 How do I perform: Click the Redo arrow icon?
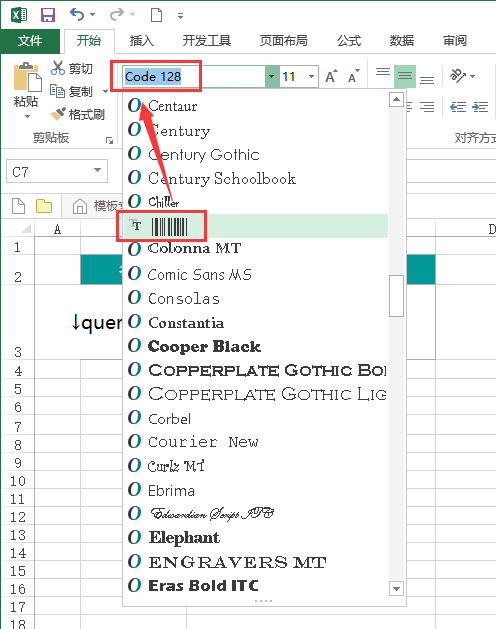(x=117, y=15)
